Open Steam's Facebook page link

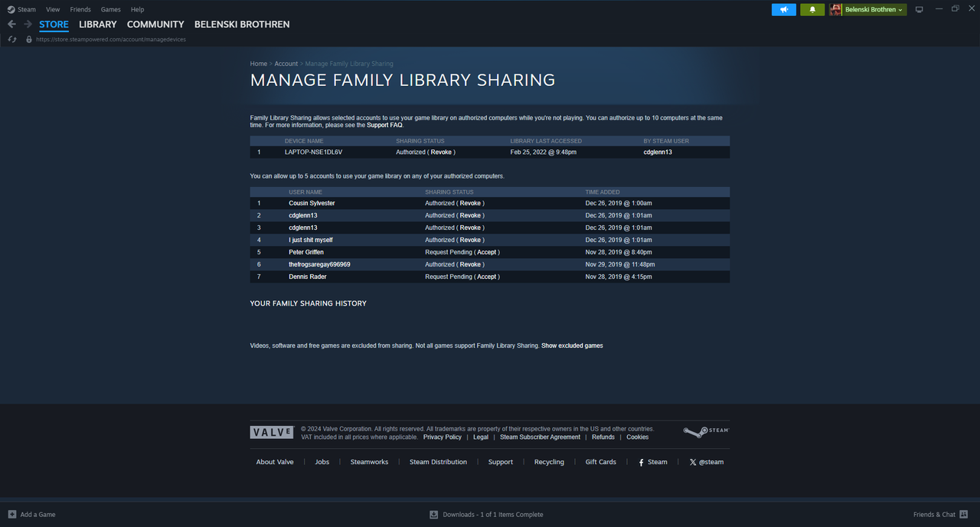pyautogui.click(x=652, y=462)
